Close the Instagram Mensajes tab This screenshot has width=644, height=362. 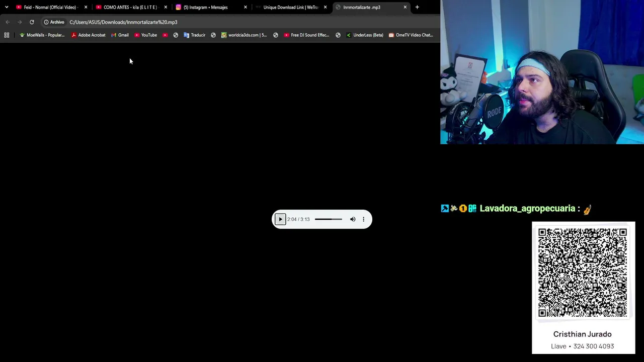[x=246, y=7]
